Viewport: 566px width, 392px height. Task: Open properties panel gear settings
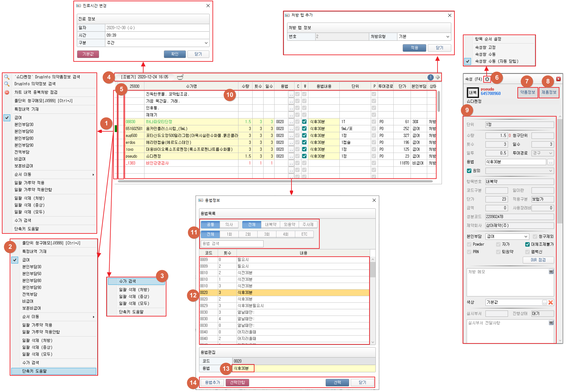point(487,79)
